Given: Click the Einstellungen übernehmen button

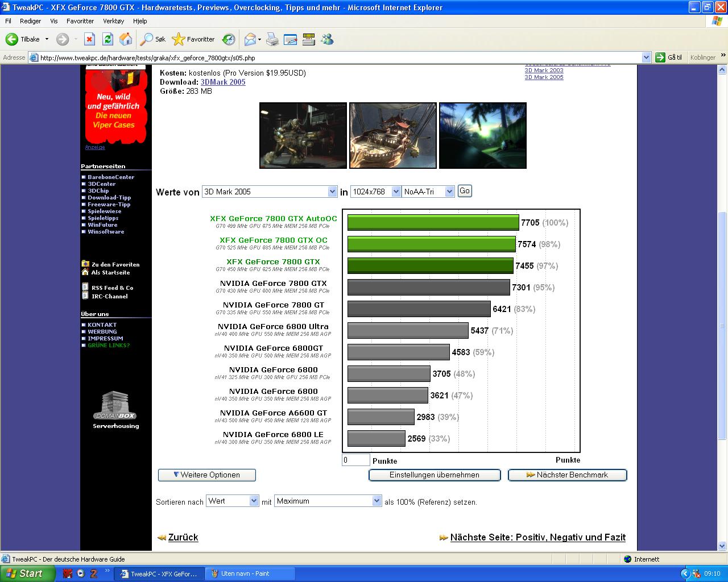Looking at the screenshot, I should [435, 475].
